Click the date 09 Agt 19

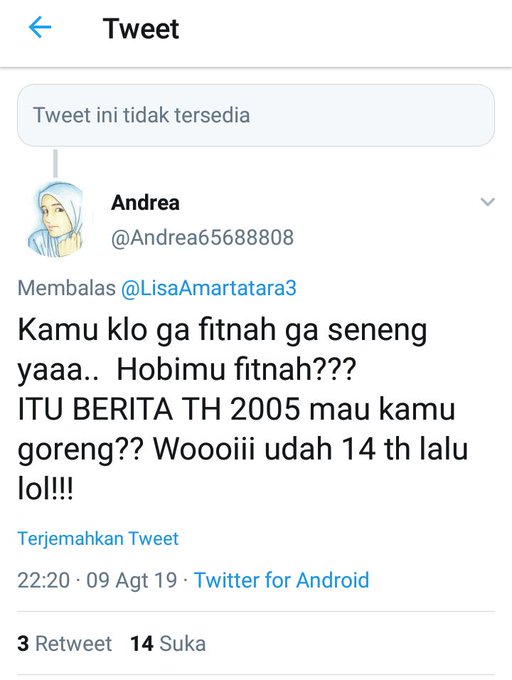click(x=131, y=580)
